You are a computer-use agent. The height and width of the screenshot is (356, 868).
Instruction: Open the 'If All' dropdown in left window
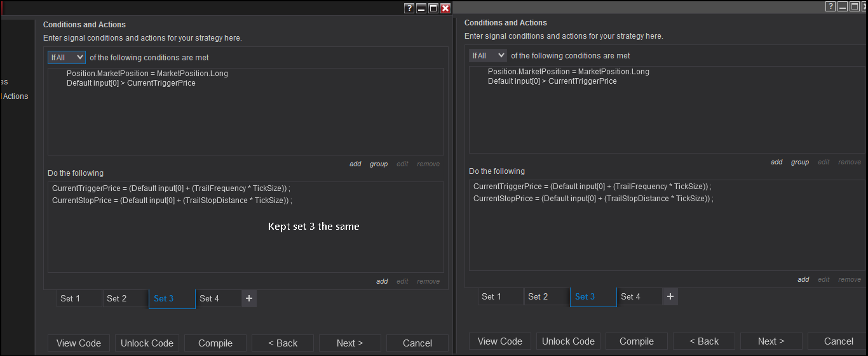[67, 57]
